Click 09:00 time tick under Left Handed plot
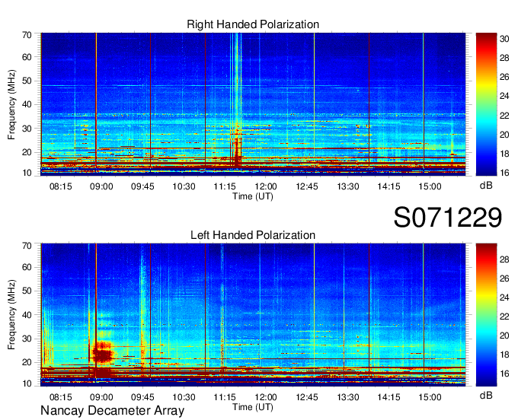518x420 pixels. [x=101, y=397]
